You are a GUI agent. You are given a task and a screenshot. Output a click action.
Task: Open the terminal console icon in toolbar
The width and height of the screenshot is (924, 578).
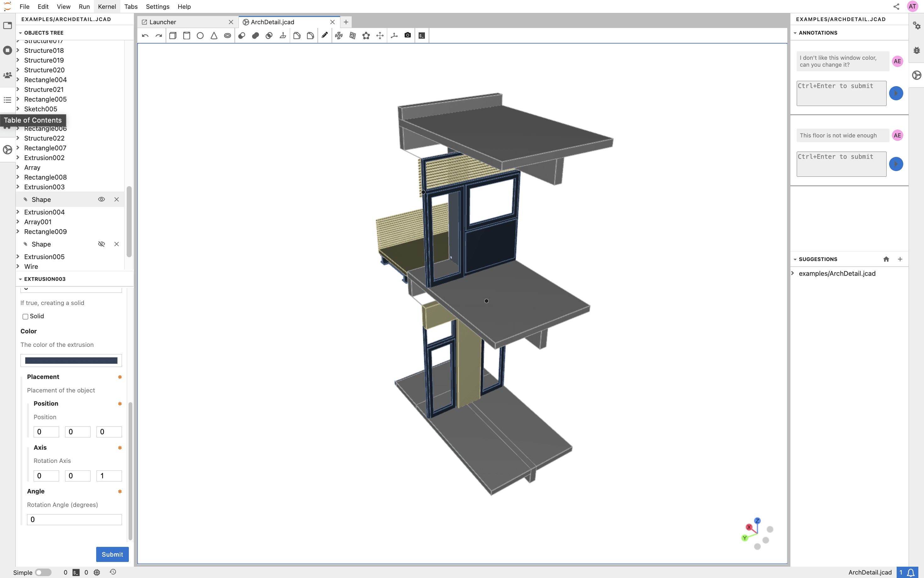[x=421, y=36]
